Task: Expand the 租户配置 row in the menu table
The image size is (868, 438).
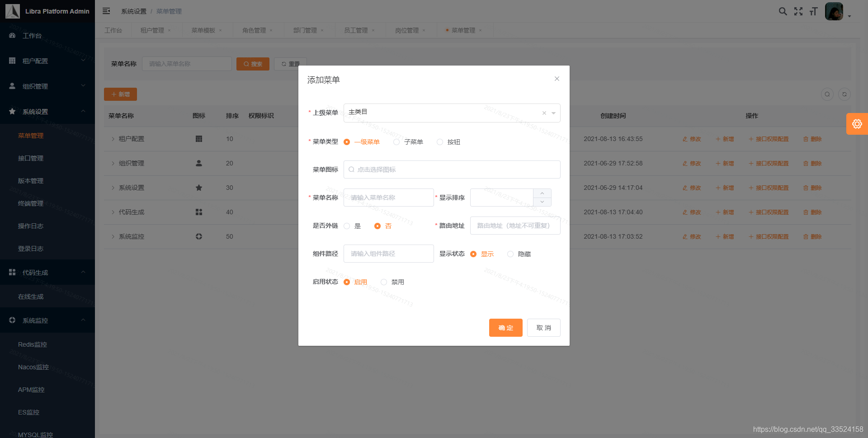Action: click(x=113, y=139)
